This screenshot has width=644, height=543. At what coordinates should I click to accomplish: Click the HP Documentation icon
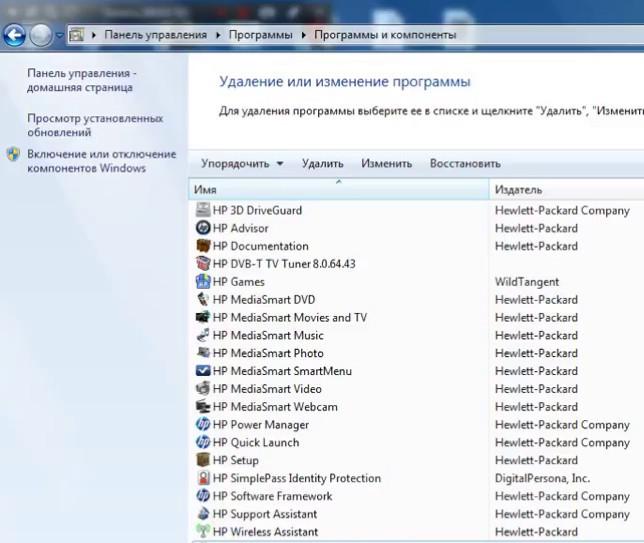(x=203, y=246)
